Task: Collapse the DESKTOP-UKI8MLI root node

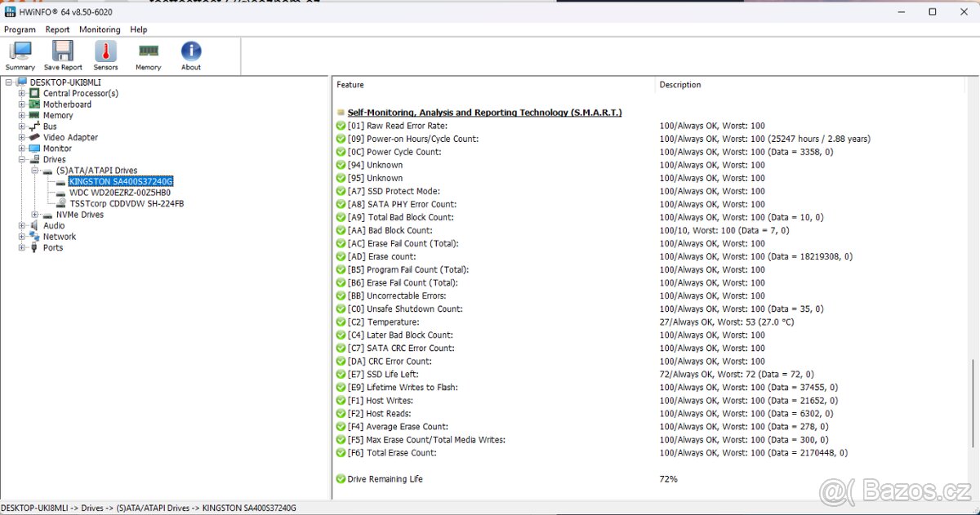Action: coord(9,82)
